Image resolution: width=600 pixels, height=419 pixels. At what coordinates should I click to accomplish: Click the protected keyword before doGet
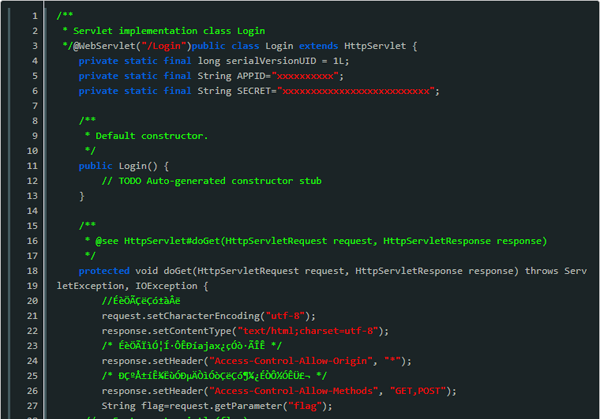coord(106,271)
